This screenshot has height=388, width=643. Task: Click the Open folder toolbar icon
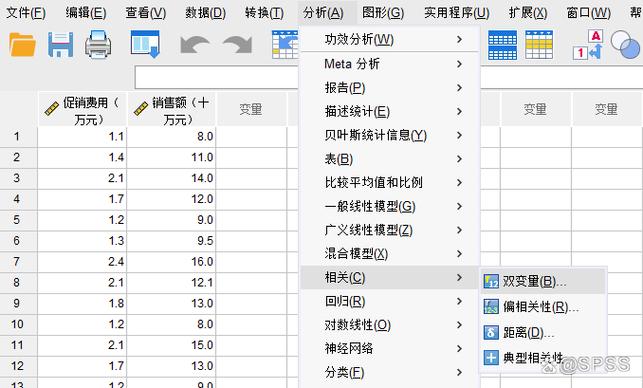pos(23,44)
